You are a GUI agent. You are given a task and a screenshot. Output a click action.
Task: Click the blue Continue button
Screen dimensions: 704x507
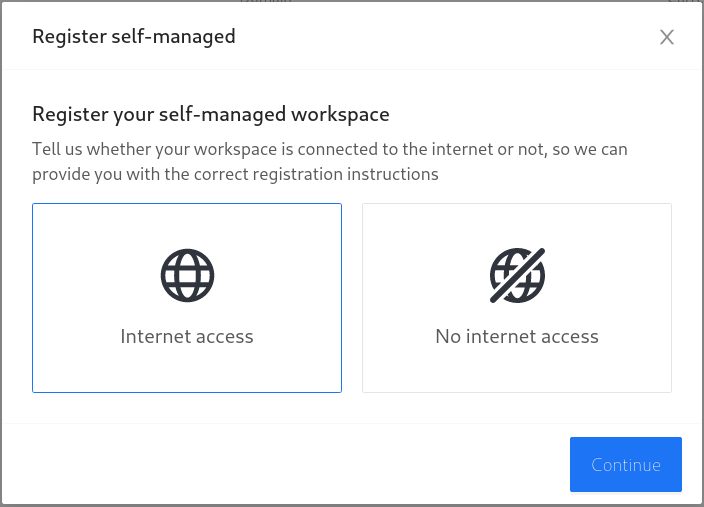pyautogui.click(x=626, y=464)
